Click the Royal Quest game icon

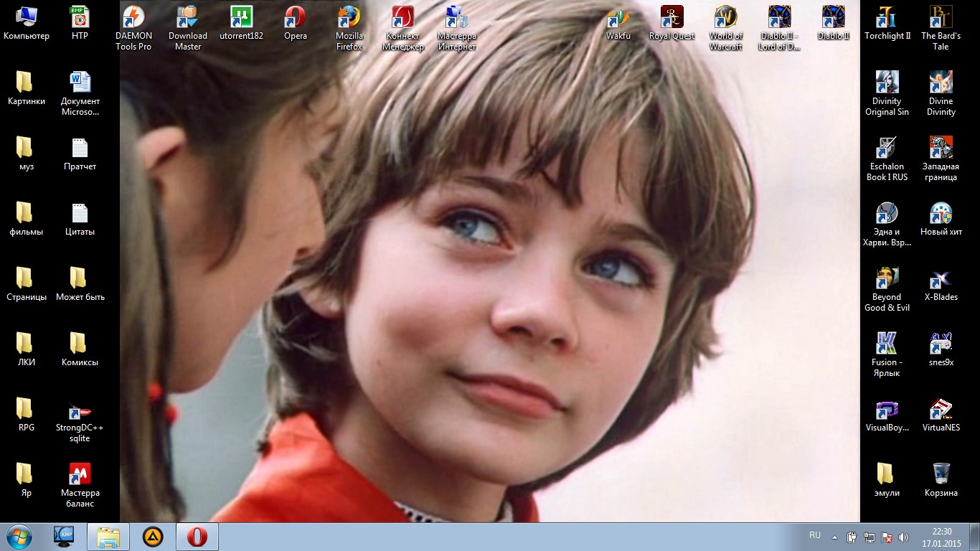pos(672,23)
